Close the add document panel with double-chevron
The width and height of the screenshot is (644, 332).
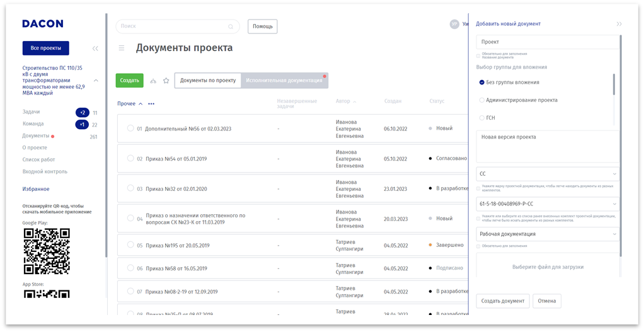pyautogui.click(x=619, y=24)
